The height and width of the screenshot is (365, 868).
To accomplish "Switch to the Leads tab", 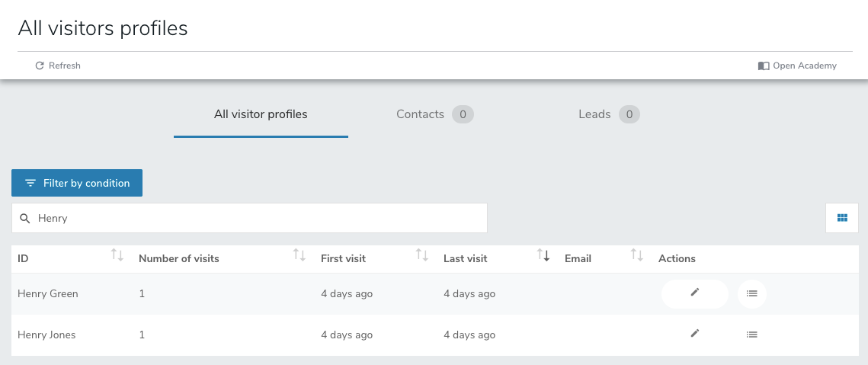I will click(x=609, y=114).
